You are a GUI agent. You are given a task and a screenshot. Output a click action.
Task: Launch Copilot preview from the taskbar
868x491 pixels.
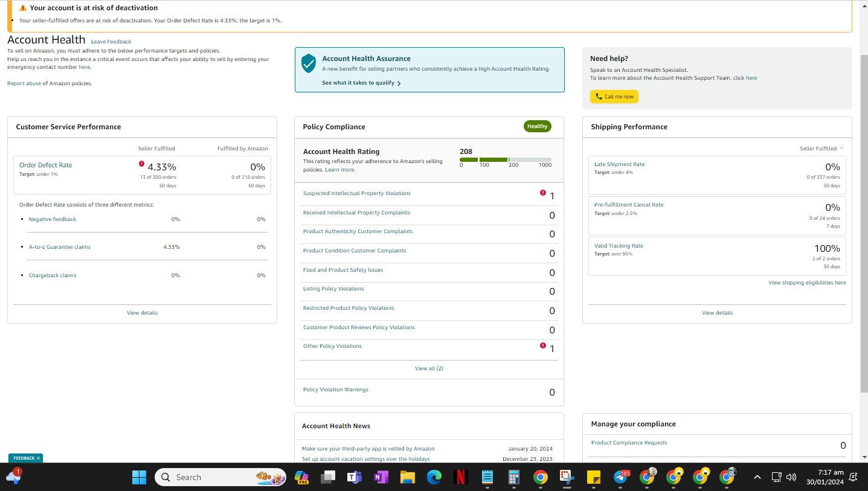tap(301, 477)
